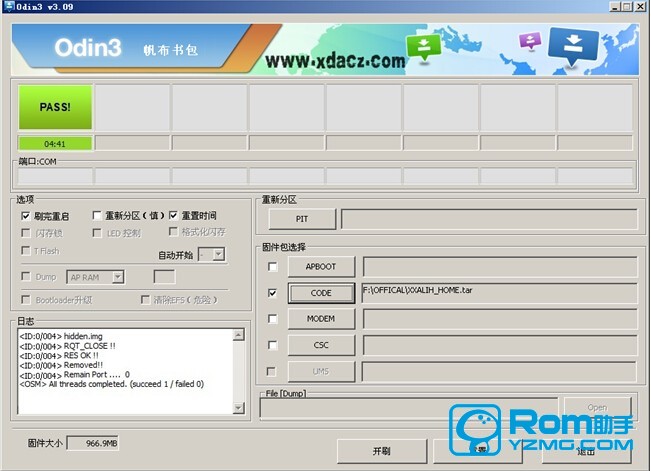Click the MODEM file path field
Viewport: 651px width, 471px height.
[x=500, y=319]
